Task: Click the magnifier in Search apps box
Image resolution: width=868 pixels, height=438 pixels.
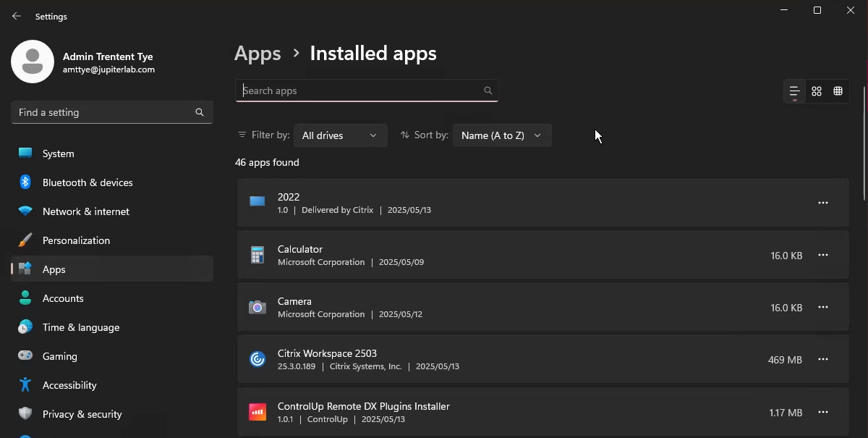Action: 488,90
